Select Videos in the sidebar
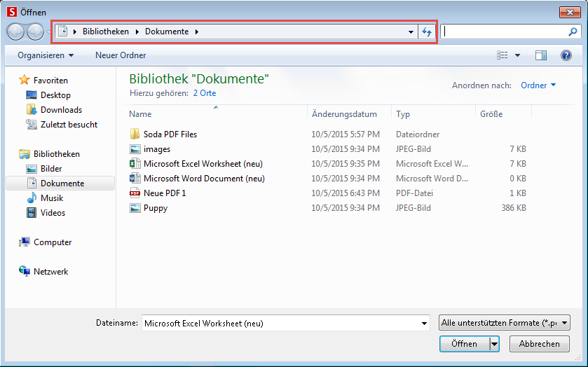This screenshot has width=588, height=367. pyautogui.click(x=53, y=212)
